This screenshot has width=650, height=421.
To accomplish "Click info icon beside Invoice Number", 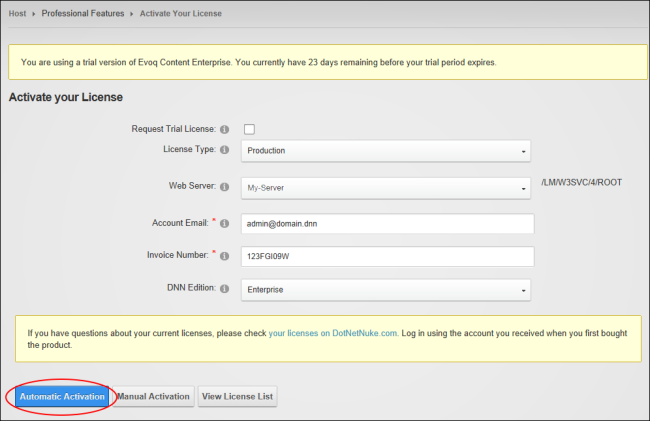I will point(224,256).
